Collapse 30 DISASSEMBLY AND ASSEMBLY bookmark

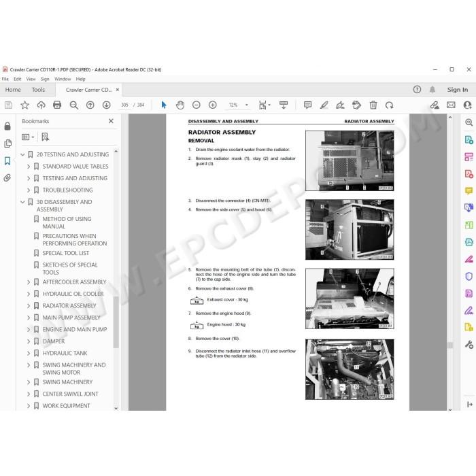tap(22, 202)
